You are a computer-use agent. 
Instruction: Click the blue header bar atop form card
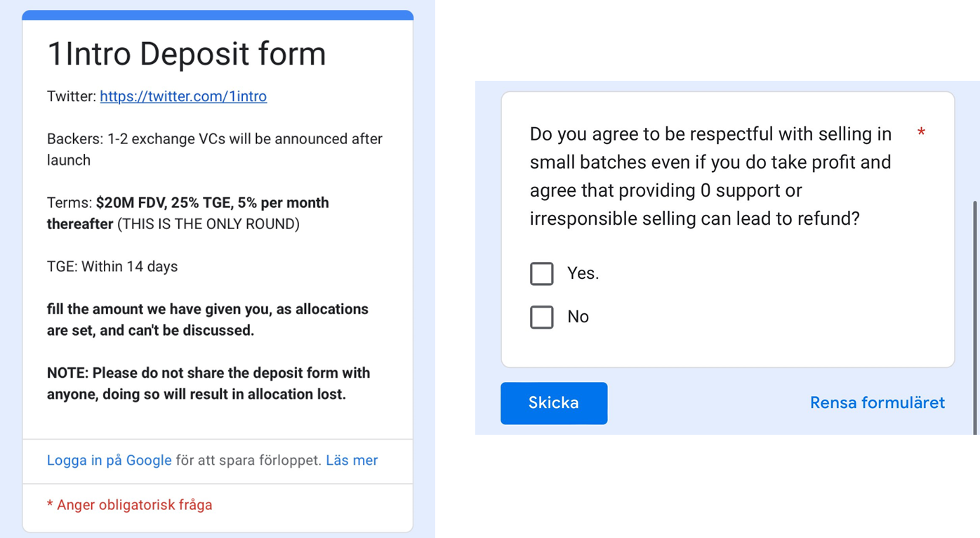(218, 15)
